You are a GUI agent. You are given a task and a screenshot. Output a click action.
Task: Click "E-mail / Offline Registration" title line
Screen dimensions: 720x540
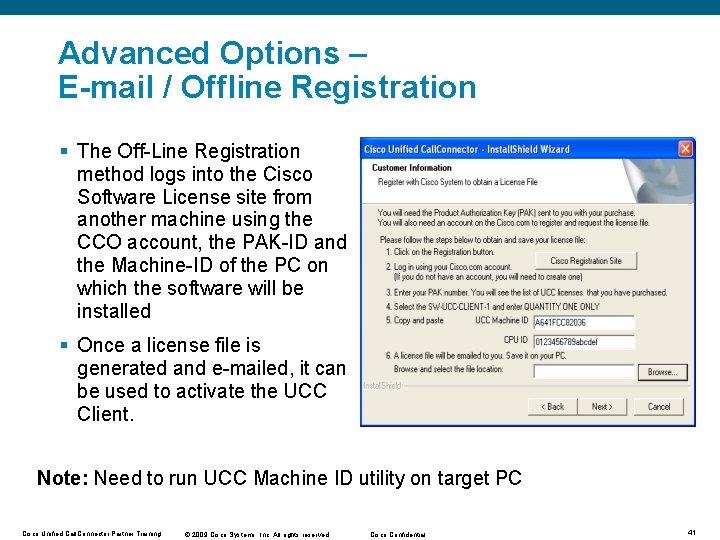pyautogui.click(x=267, y=87)
